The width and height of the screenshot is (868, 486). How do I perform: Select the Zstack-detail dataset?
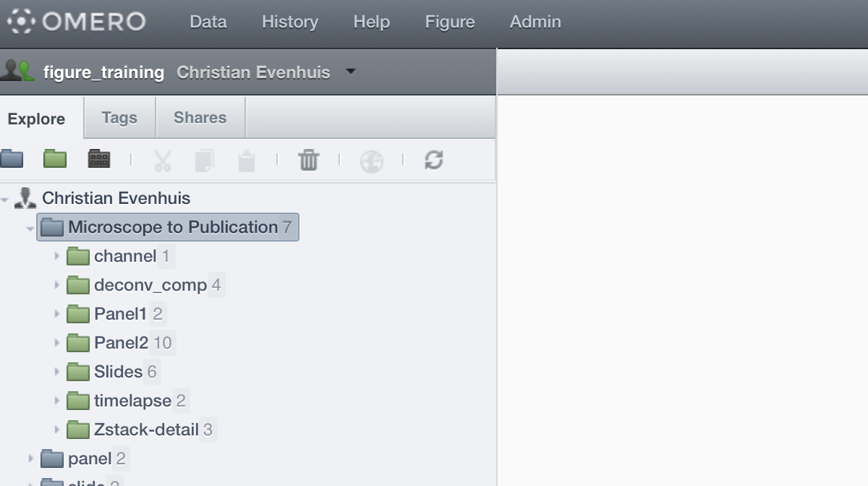(145, 430)
